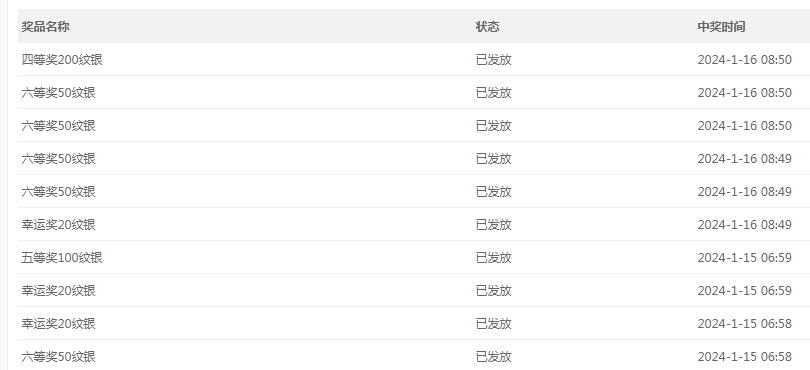Click 已发放 status of the 2024-1-16 幸运奖20纹银
This screenshot has width=810, height=370.
pos(493,225)
